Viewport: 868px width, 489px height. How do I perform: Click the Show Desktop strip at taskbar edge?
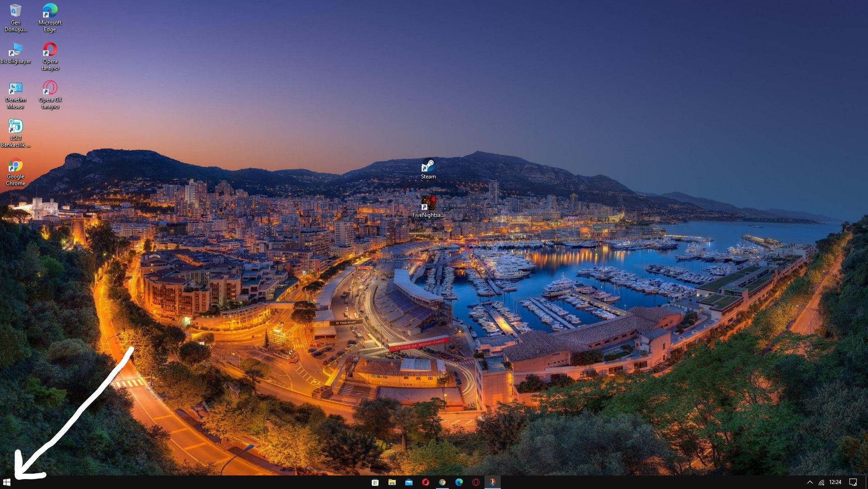pos(866,482)
